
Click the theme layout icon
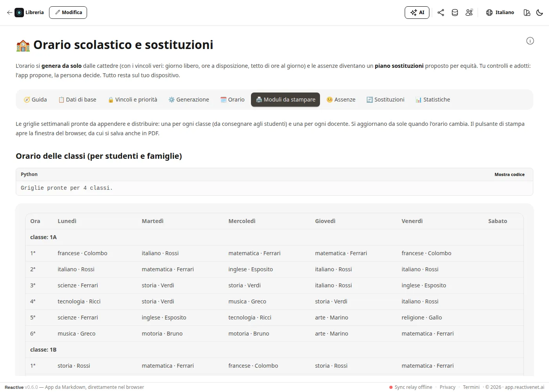pos(527,13)
